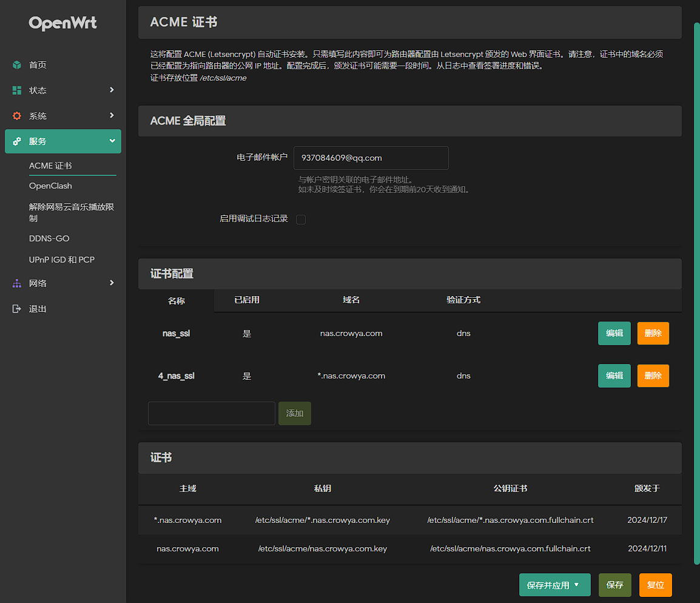Click the 域名 column header
This screenshot has width=700, height=603.
coord(351,300)
